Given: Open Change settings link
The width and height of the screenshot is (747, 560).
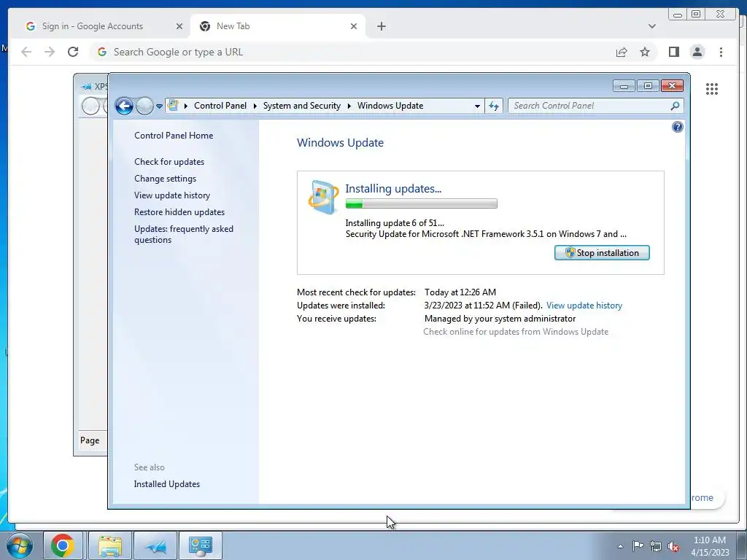Looking at the screenshot, I should click(x=165, y=178).
